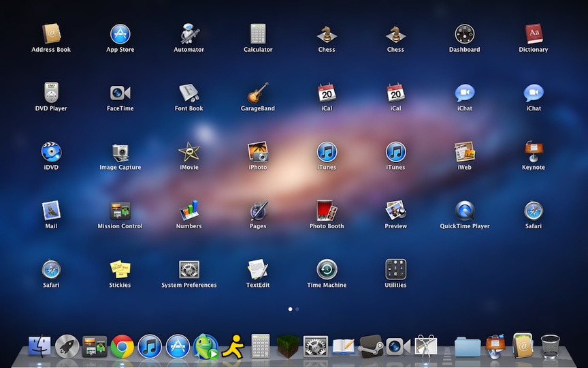Launch iPhoto from the grid
The image size is (588, 368).
coord(258,152)
